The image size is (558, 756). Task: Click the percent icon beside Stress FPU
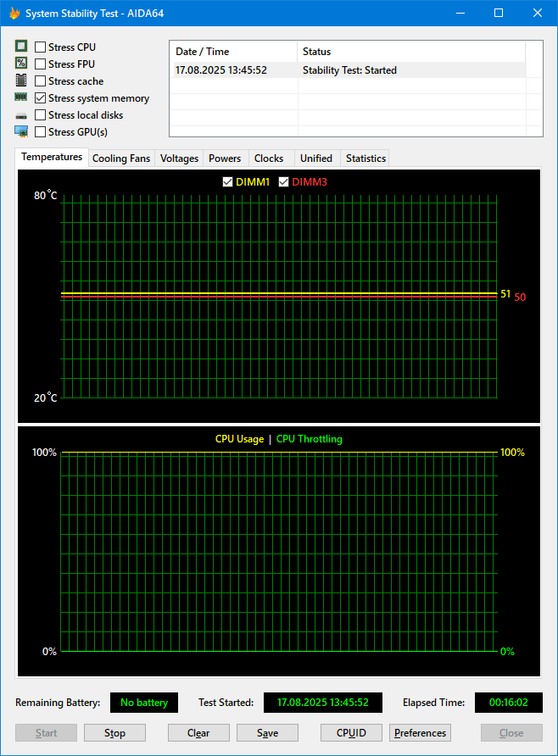[x=20, y=64]
